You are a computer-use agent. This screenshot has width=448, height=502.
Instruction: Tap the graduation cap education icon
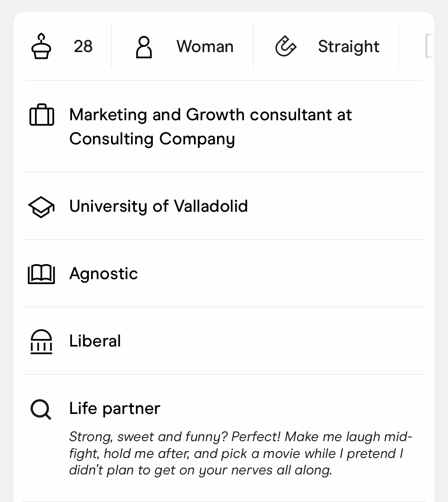pyautogui.click(x=41, y=207)
